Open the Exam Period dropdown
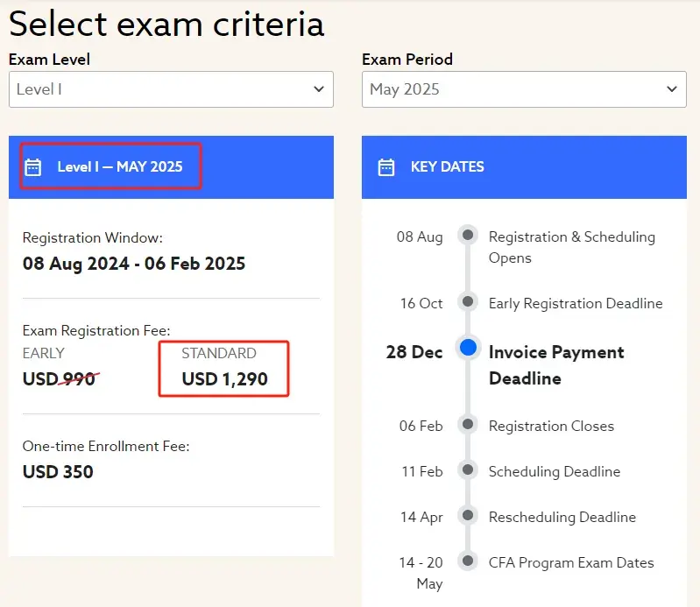 [x=524, y=89]
